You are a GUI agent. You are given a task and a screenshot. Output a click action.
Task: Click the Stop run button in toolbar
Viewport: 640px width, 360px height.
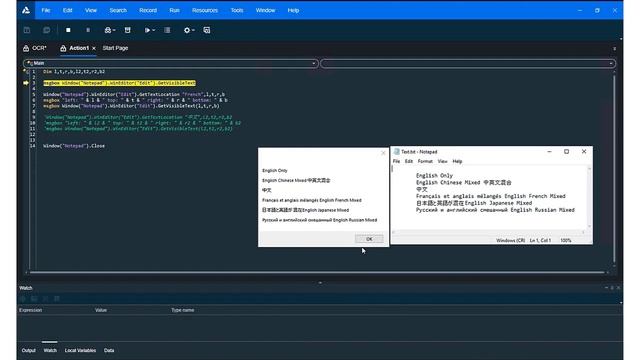(x=68, y=30)
